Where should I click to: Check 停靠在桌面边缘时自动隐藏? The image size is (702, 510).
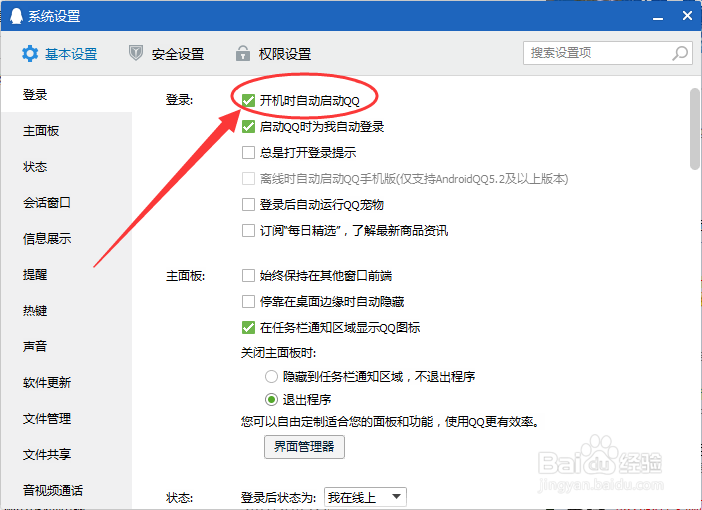click(248, 301)
